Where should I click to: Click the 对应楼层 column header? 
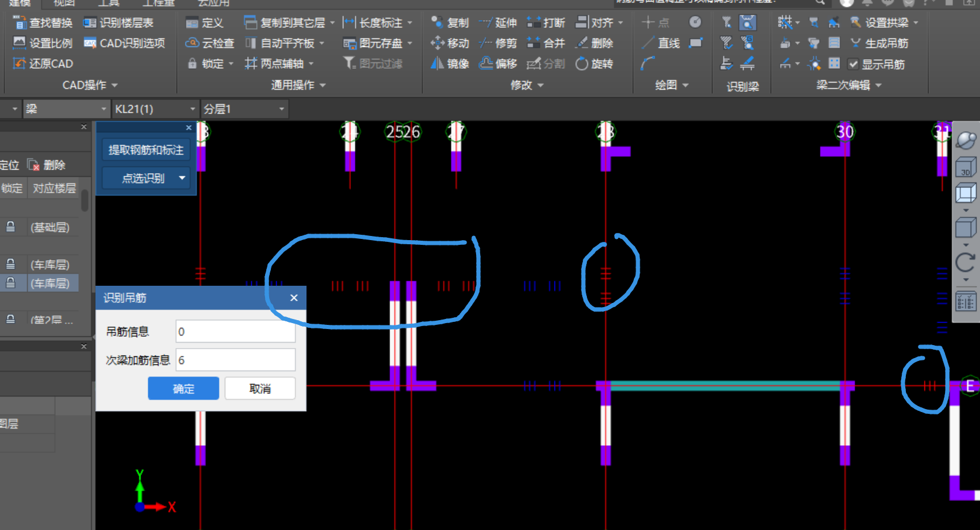[54, 188]
